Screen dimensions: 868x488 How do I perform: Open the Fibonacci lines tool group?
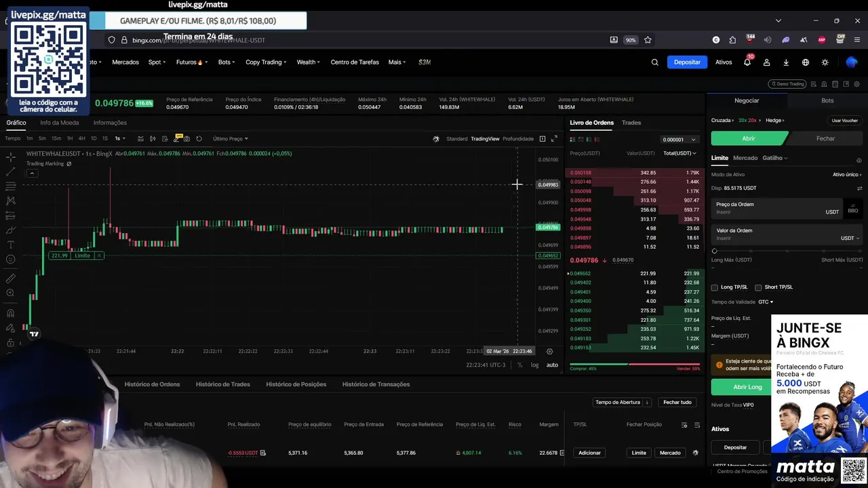(x=11, y=186)
